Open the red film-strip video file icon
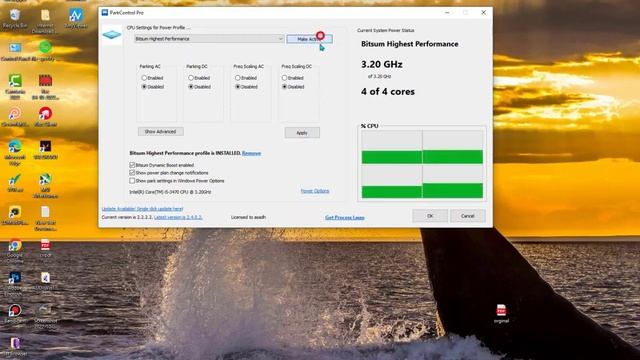The width and height of the screenshot is (640, 360). (x=45, y=85)
